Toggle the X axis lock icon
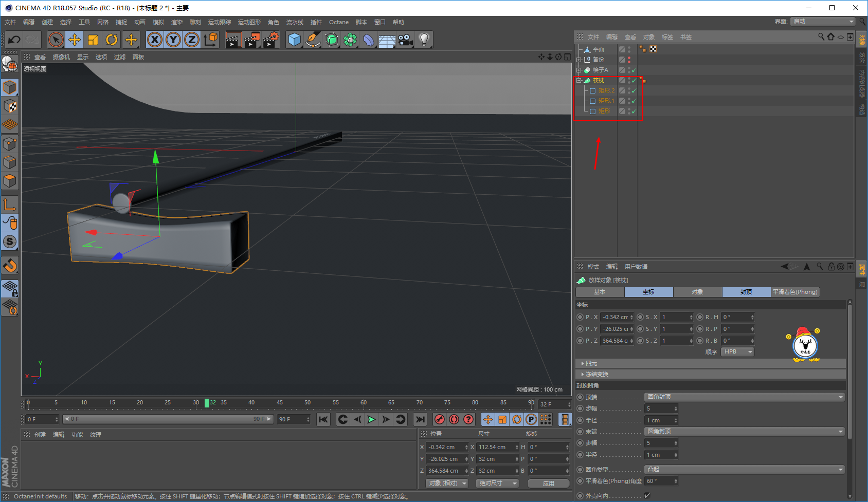The image size is (868, 502). (x=155, y=40)
